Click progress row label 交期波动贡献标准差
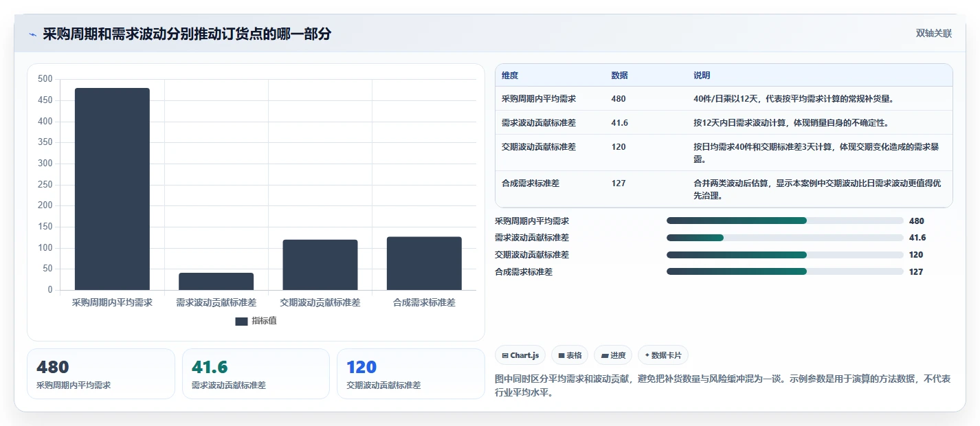Viewport: 980px width, 426px height. 532,255
